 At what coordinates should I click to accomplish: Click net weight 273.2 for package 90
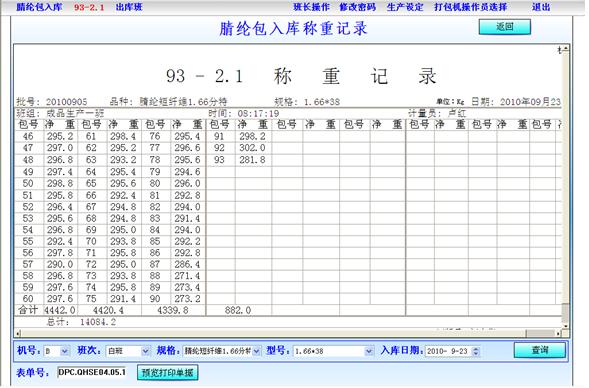point(187,299)
